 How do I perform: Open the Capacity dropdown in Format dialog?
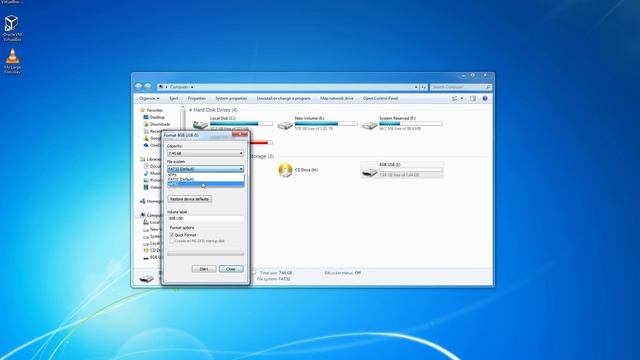coord(205,153)
